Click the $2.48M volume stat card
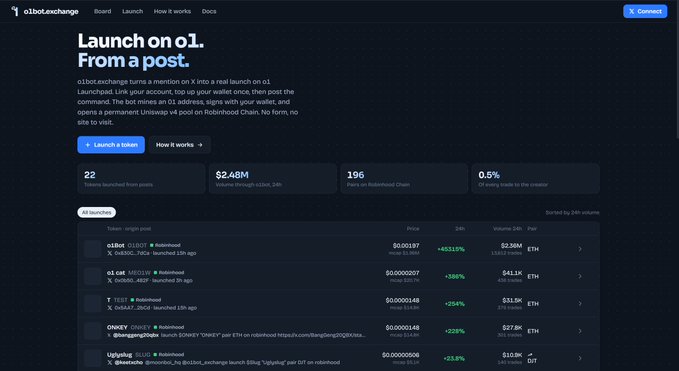The width and height of the screenshot is (679, 371). [x=273, y=178]
